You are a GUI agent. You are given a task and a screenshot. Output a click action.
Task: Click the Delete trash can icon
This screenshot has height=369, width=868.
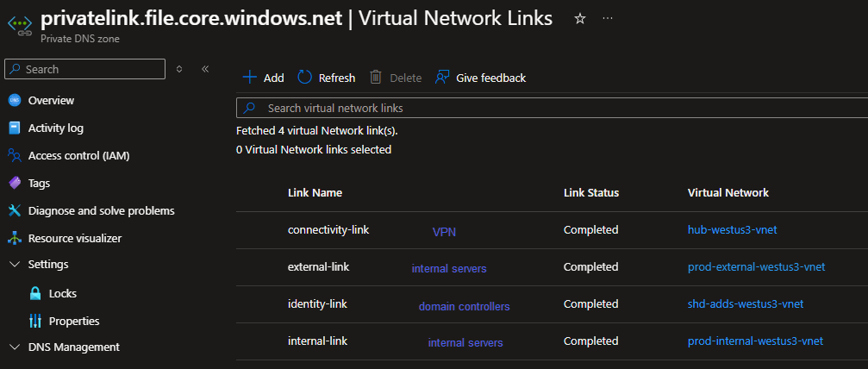click(376, 78)
